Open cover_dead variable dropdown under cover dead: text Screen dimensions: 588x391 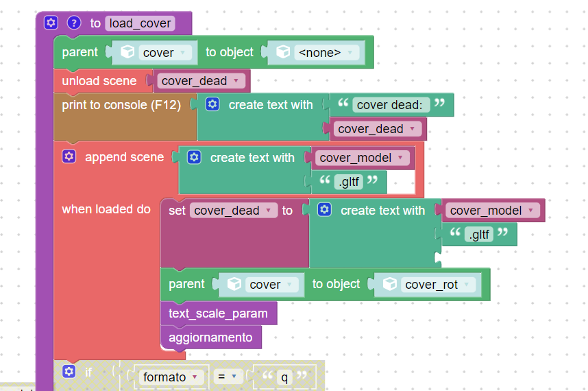pos(377,129)
